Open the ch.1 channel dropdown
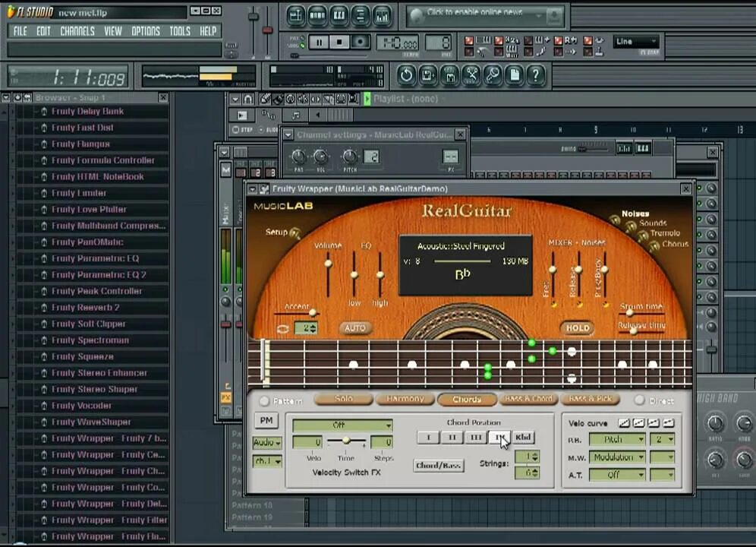Screen dimensions: 756x547 [x=267, y=461]
